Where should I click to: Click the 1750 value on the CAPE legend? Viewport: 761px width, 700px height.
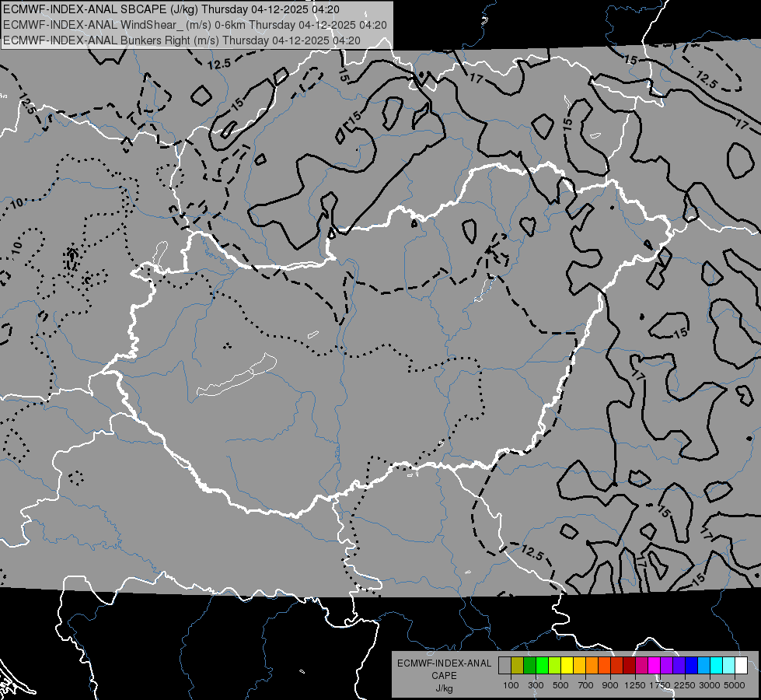pos(660,685)
